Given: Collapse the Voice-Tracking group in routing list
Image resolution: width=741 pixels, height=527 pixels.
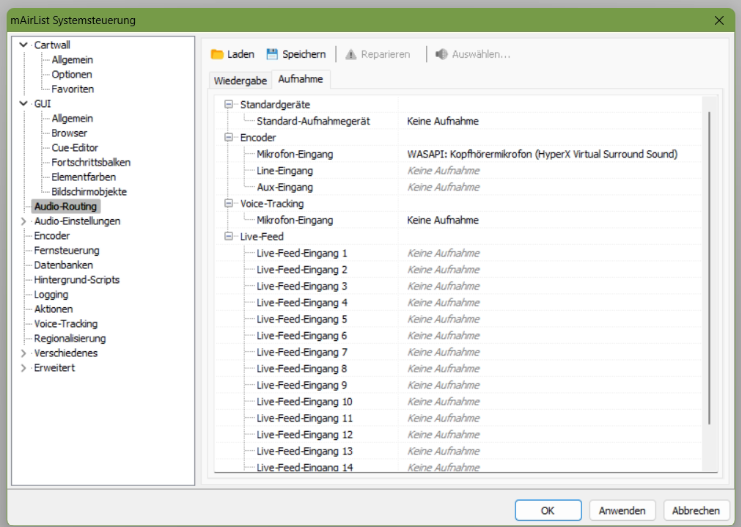Looking at the screenshot, I should (229, 203).
